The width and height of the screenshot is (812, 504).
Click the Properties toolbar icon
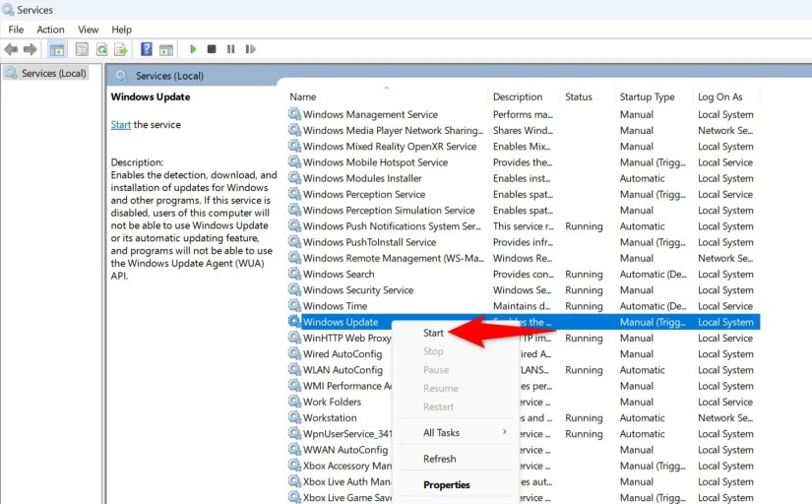coord(82,49)
